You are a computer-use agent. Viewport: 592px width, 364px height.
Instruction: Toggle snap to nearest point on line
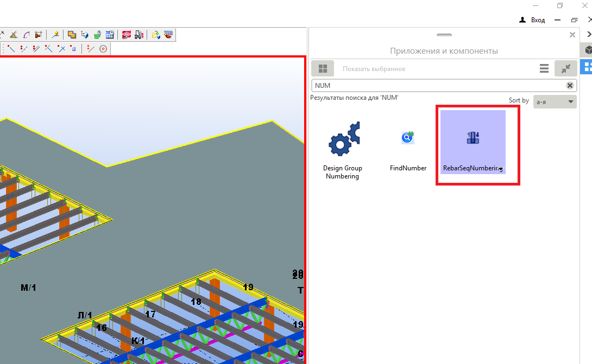click(91, 49)
